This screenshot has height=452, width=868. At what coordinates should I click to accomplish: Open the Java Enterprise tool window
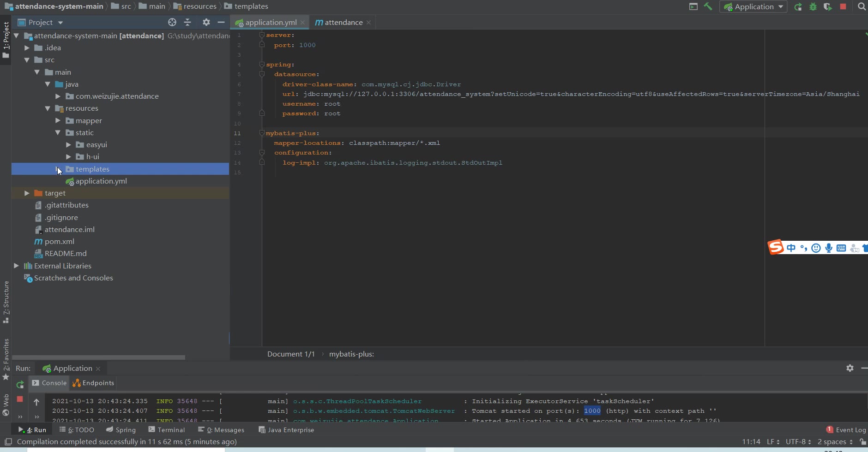pyautogui.click(x=286, y=430)
